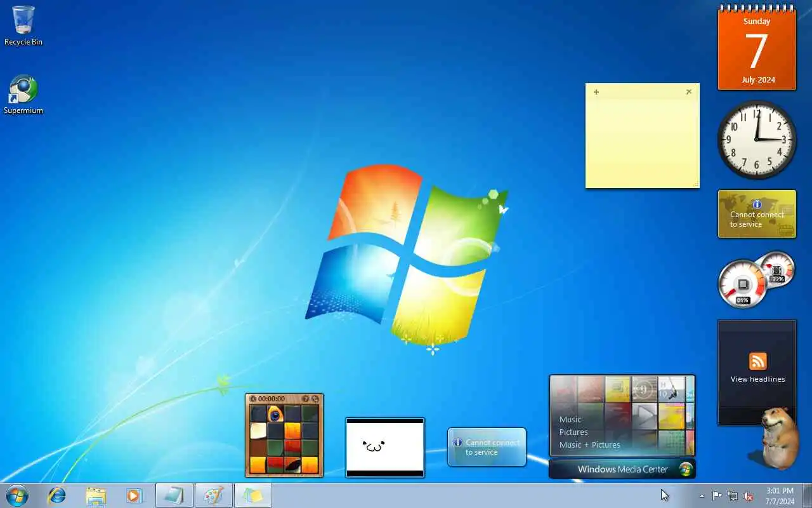Select Music + Pictures in Media Center

pyautogui.click(x=590, y=444)
